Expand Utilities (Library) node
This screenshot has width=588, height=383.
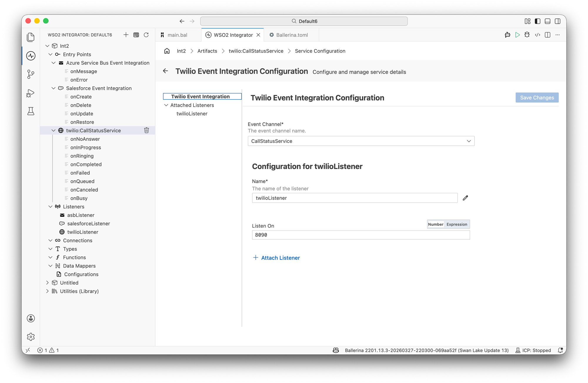47,291
